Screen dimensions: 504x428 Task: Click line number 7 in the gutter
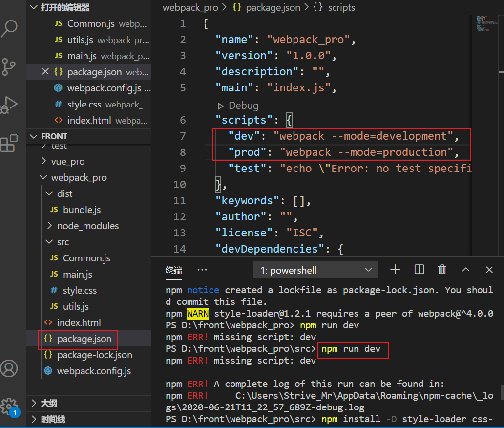click(183, 136)
